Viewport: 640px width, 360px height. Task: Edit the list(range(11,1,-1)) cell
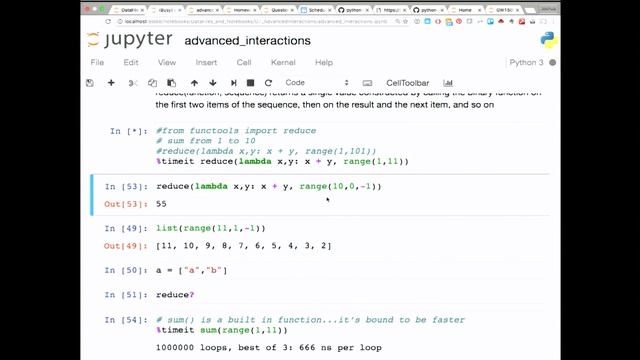click(x=211, y=229)
